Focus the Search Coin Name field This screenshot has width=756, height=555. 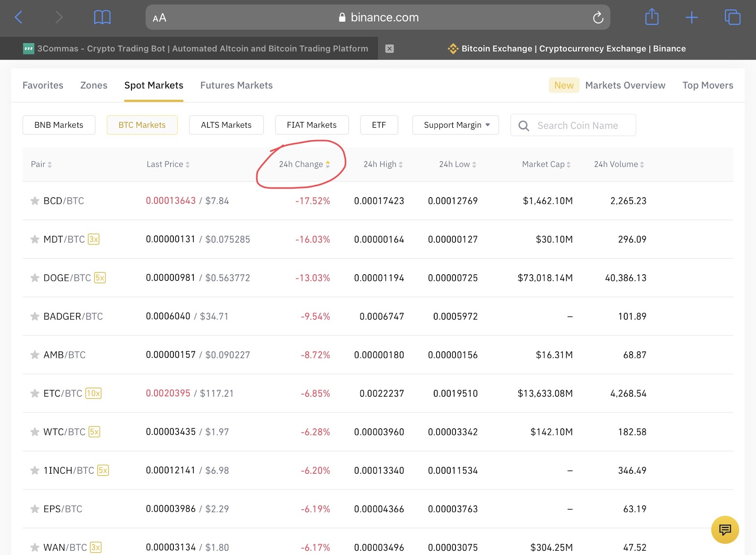[573, 125]
